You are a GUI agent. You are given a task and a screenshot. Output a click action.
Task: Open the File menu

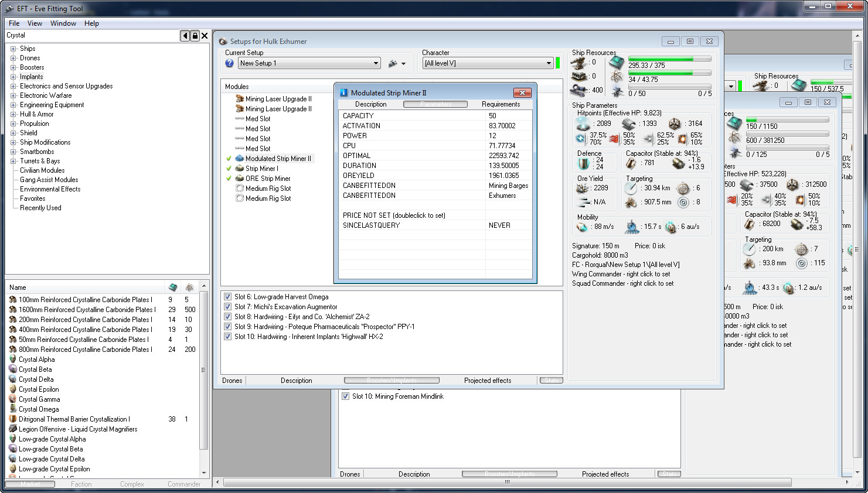pyautogui.click(x=14, y=23)
